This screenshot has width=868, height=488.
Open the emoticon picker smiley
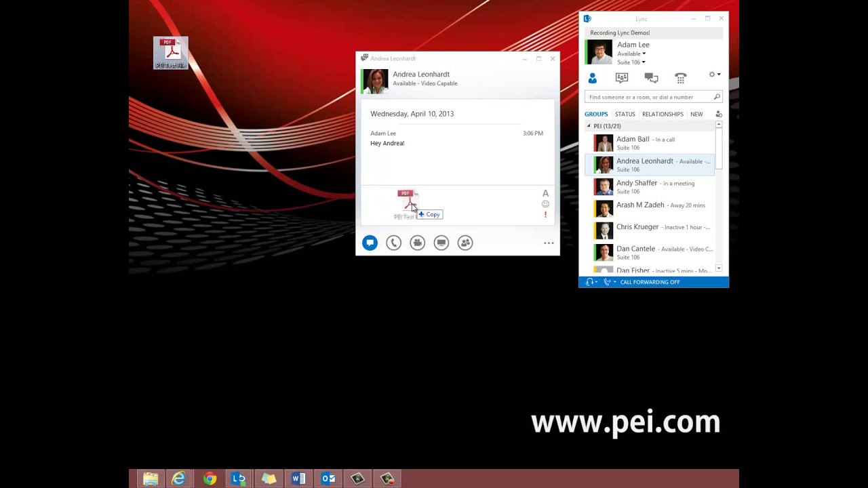pyautogui.click(x=545, y=204)
